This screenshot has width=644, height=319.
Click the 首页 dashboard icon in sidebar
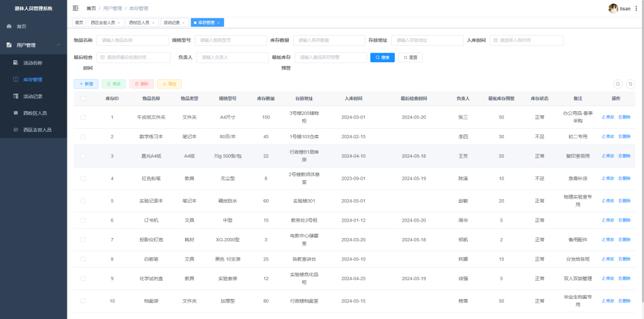click(9, 26)
